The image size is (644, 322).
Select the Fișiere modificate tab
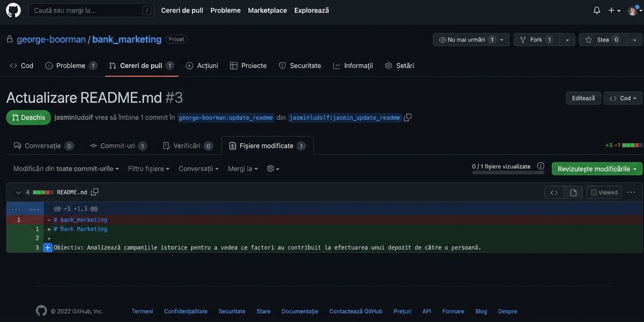pyautogui.click(x=268, y=146)
